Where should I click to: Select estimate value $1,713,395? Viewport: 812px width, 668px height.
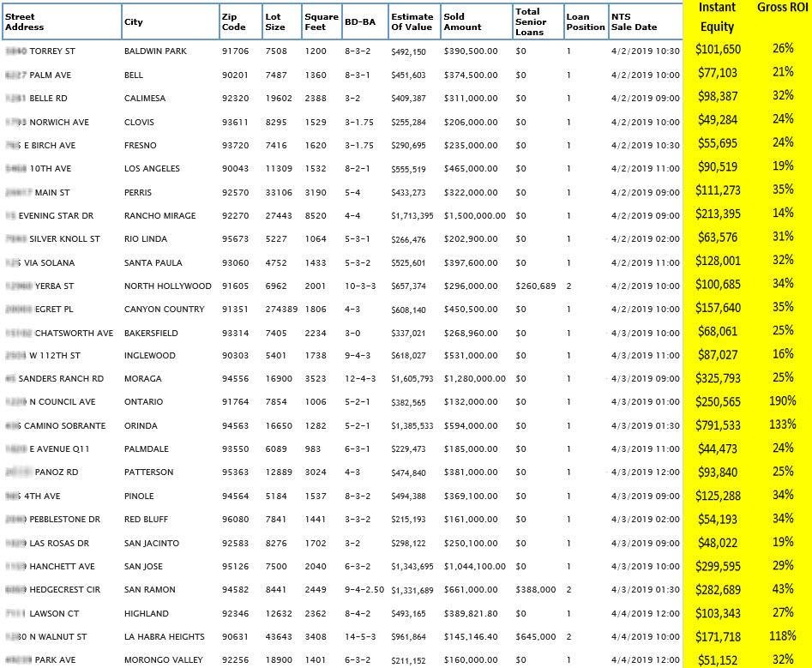coord(412,216)
